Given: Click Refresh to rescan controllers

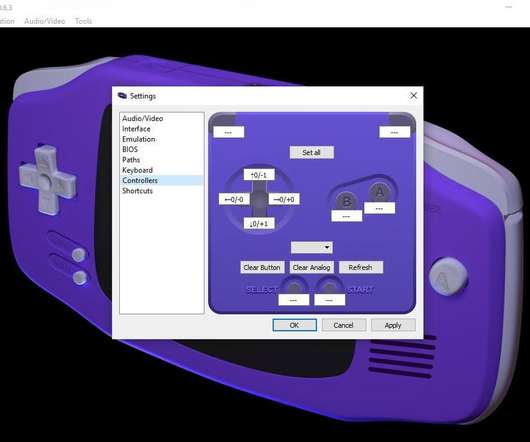Looking at the screenshot, I should click(x=361, y=267).
